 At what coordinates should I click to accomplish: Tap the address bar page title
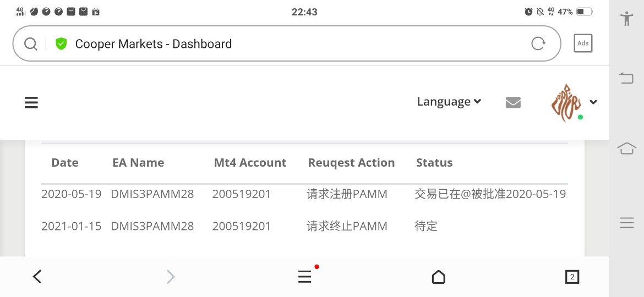click(153, 44)
